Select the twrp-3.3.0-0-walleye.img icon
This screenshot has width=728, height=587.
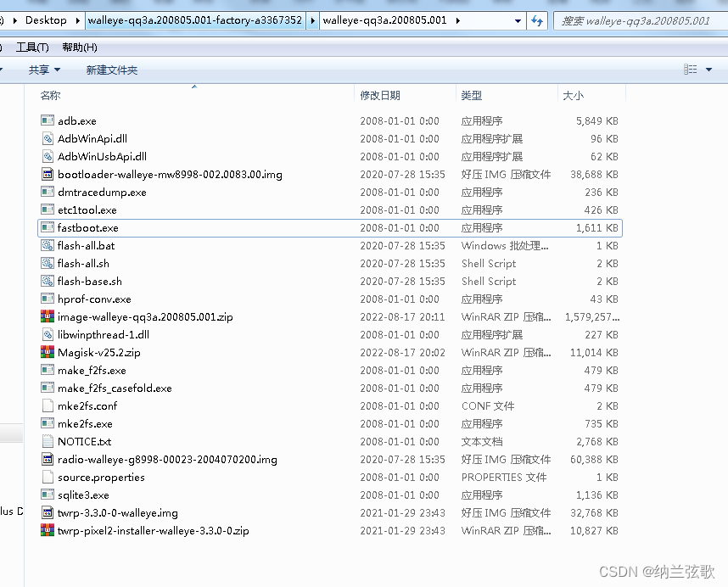(x=46, y=512)
